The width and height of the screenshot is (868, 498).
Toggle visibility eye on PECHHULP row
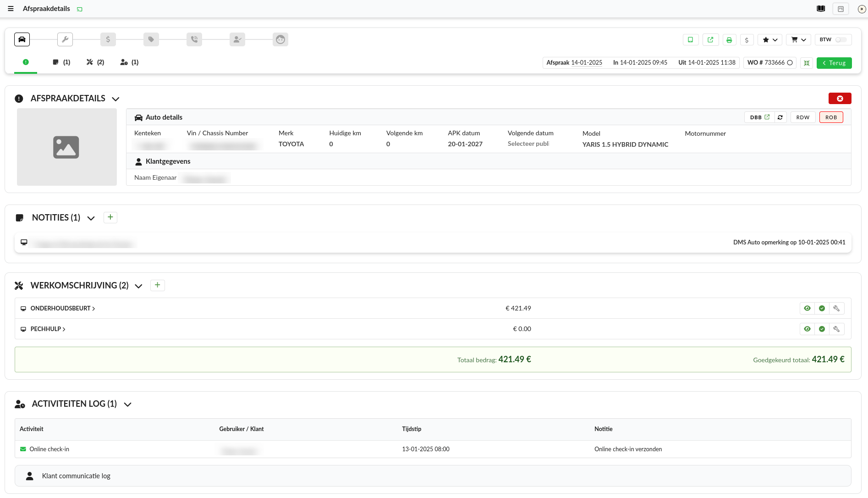click(807, 329)
